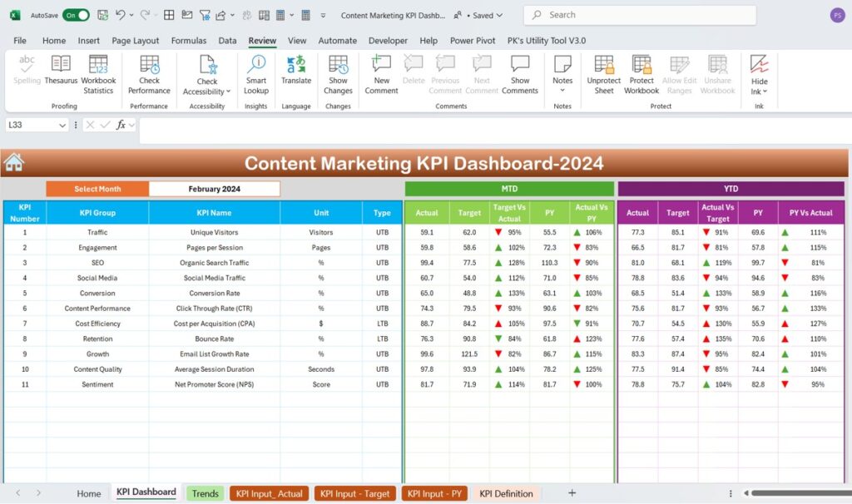Viewport: 852px width, 504px height.
Task: Click Protect Workbook
Action: click(x=641, y=75)
